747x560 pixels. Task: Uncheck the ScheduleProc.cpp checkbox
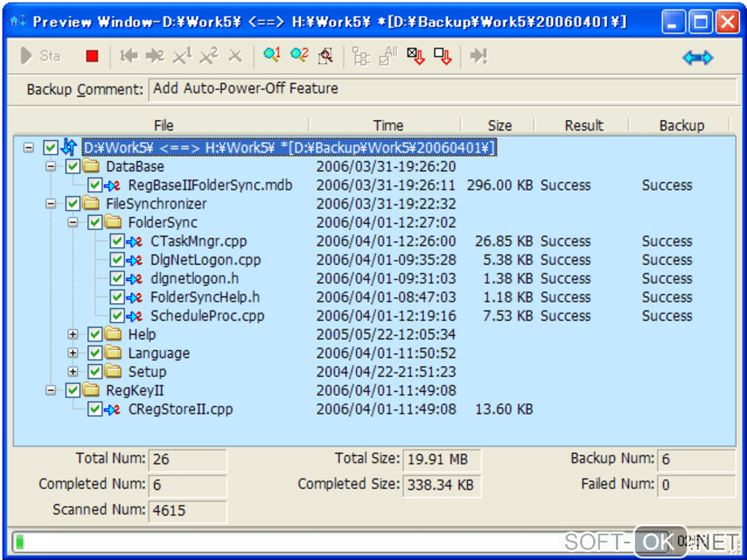click(x=117, y=316)
